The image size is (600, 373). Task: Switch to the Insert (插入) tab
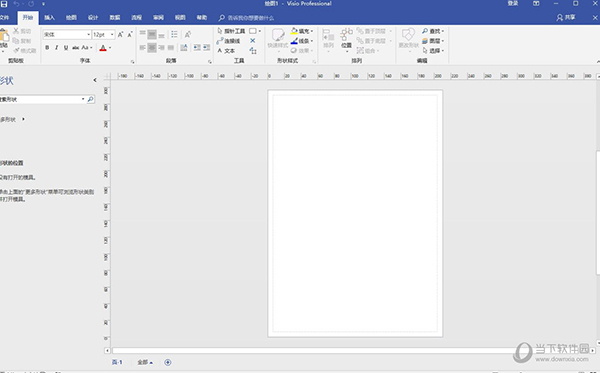(x=49, y=18)
